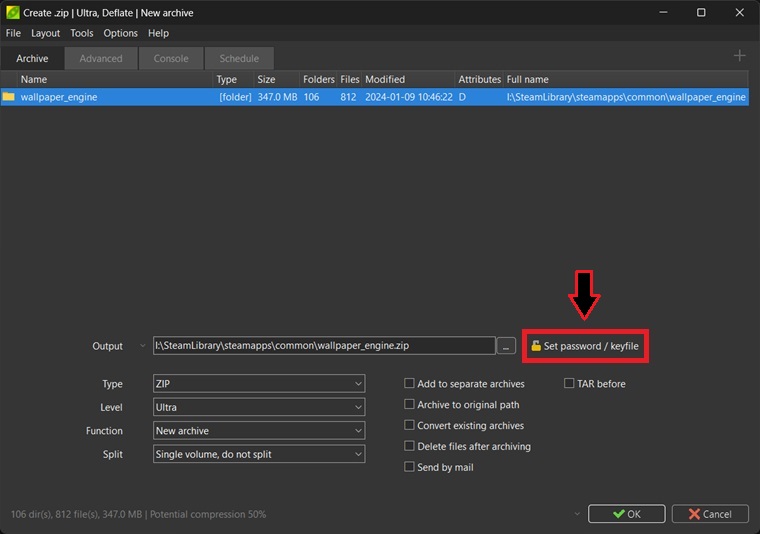This screenshot has width=760, height=534.
Task: Sort by the Attributes column header
Action: point(479,79)
